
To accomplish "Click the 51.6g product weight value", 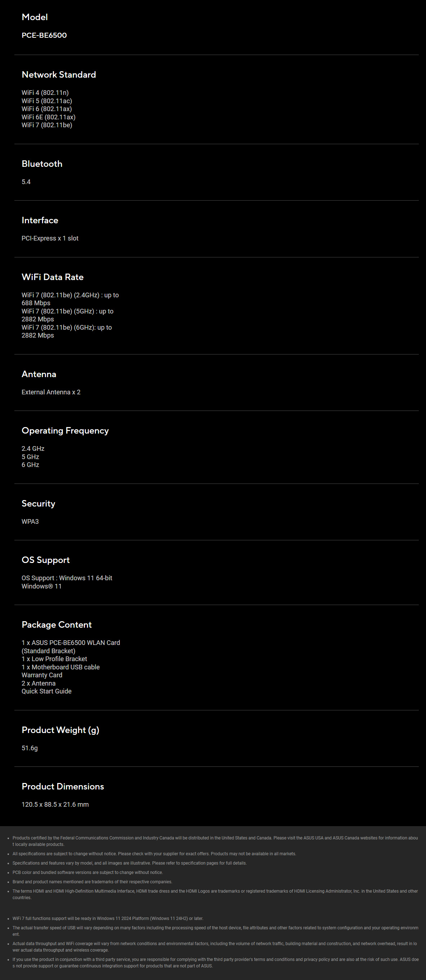I will [x=30, y=748].
